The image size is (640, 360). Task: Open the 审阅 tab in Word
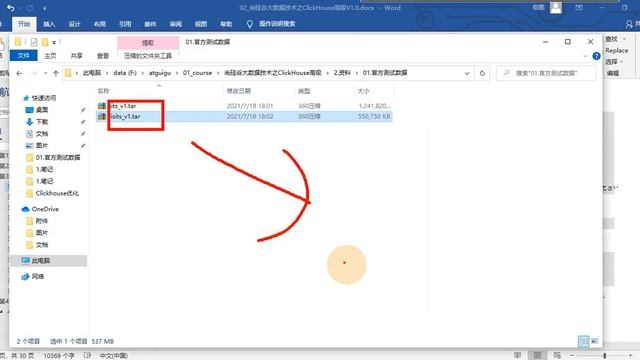(x=176, y=24)
